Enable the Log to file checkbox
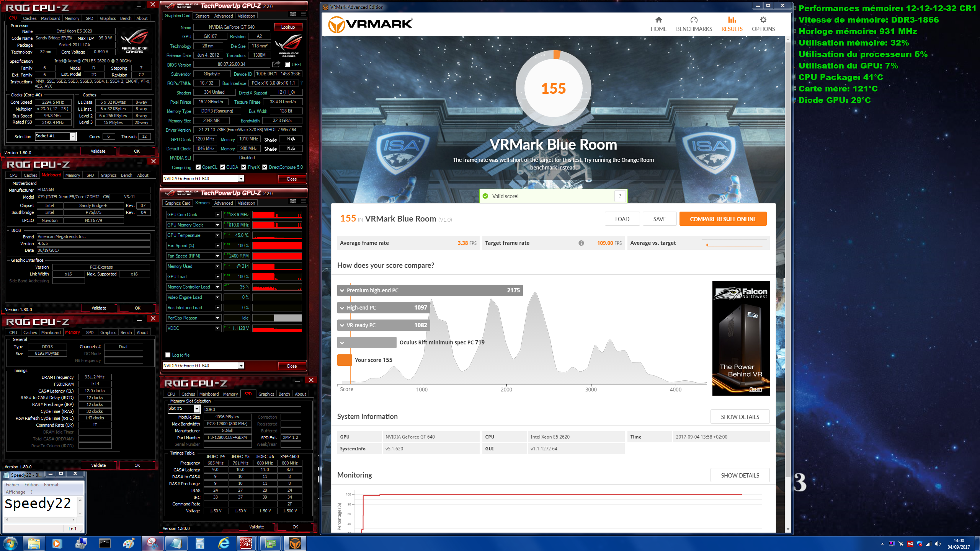Screen dimensions: 980x551 pos(168,355)
